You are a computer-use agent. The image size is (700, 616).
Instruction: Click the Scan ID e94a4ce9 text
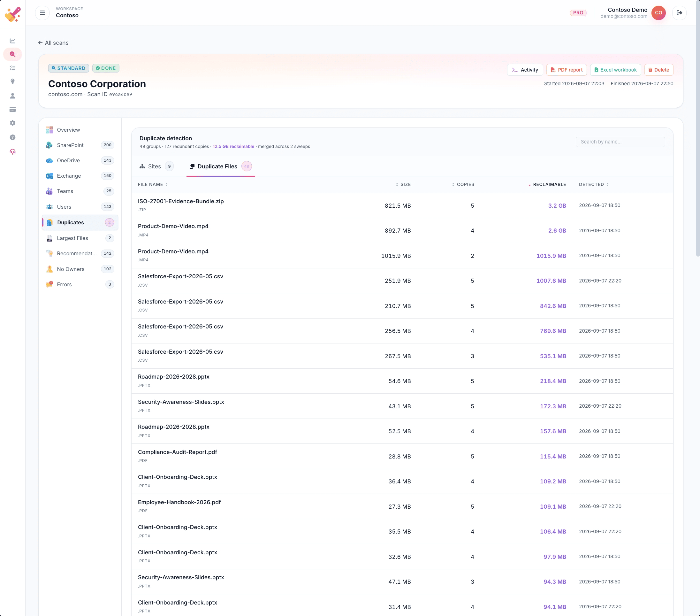coord(110,94)
